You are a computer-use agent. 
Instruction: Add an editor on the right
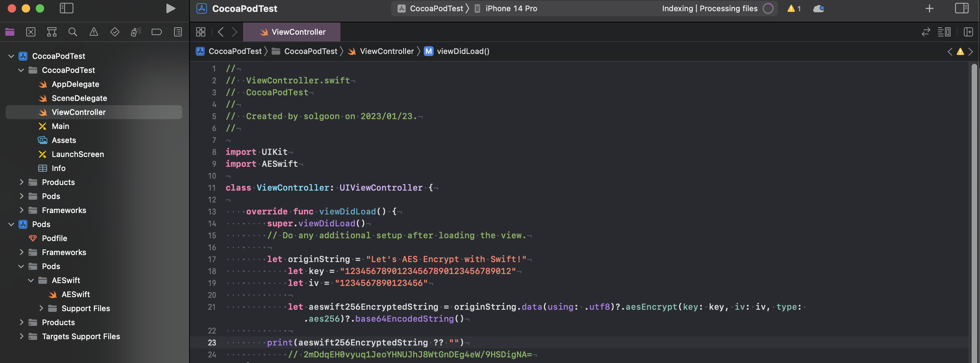tap(968, 32)
